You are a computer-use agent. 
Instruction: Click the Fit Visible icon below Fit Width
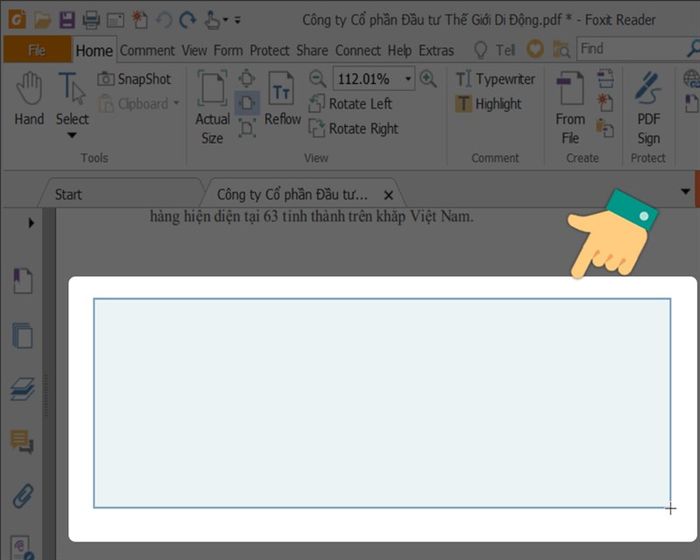click(x=246, y=129)
